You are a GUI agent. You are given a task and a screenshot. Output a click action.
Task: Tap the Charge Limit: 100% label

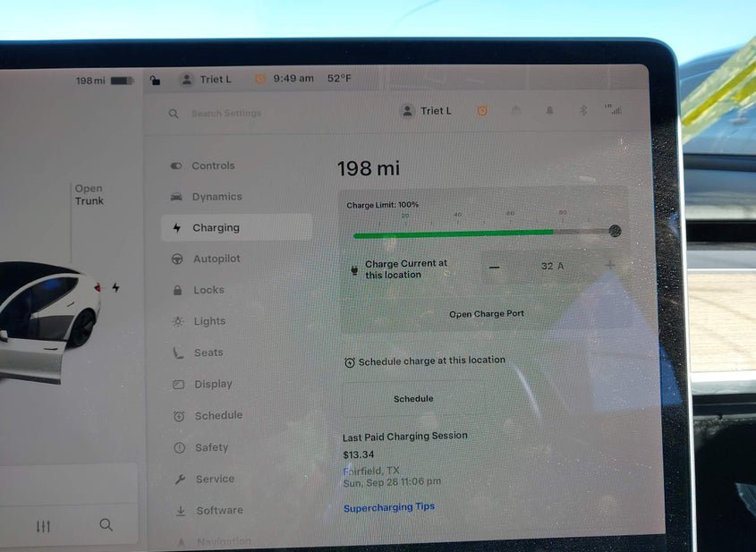382,205
